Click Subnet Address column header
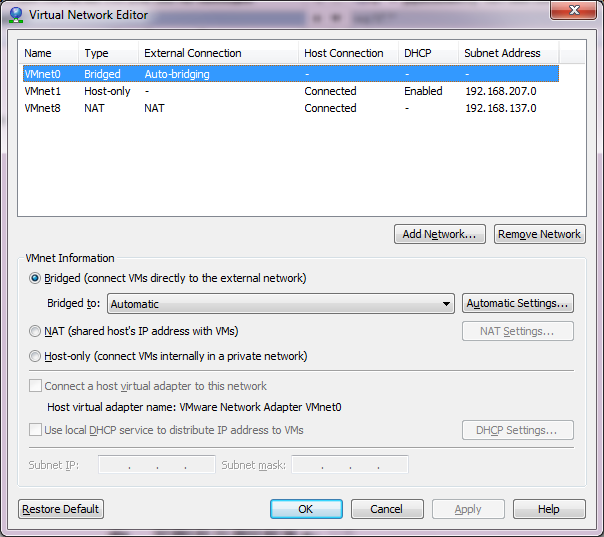This screenshot has height=537, width=604. pos(508,53)
